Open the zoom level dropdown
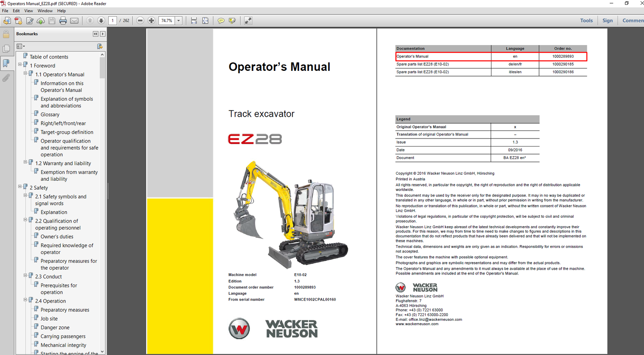This screenshot has height=355, width=644. [179, 21]
